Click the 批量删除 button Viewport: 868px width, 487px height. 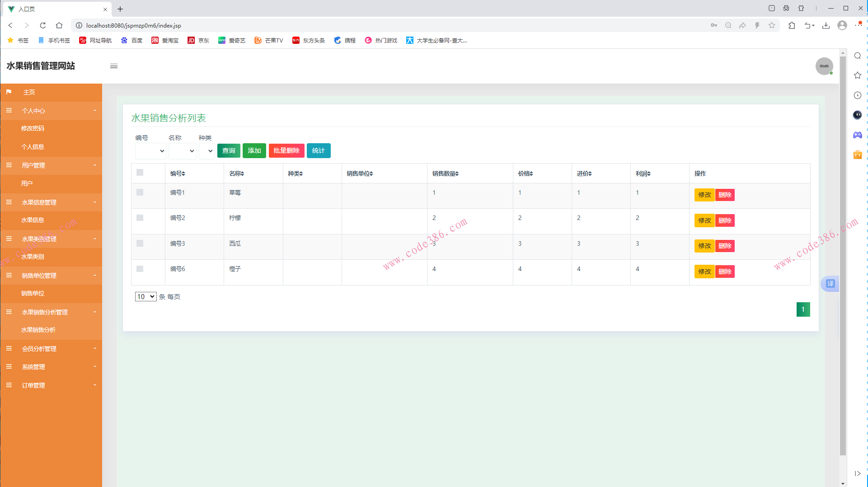(x=286, y=151)
